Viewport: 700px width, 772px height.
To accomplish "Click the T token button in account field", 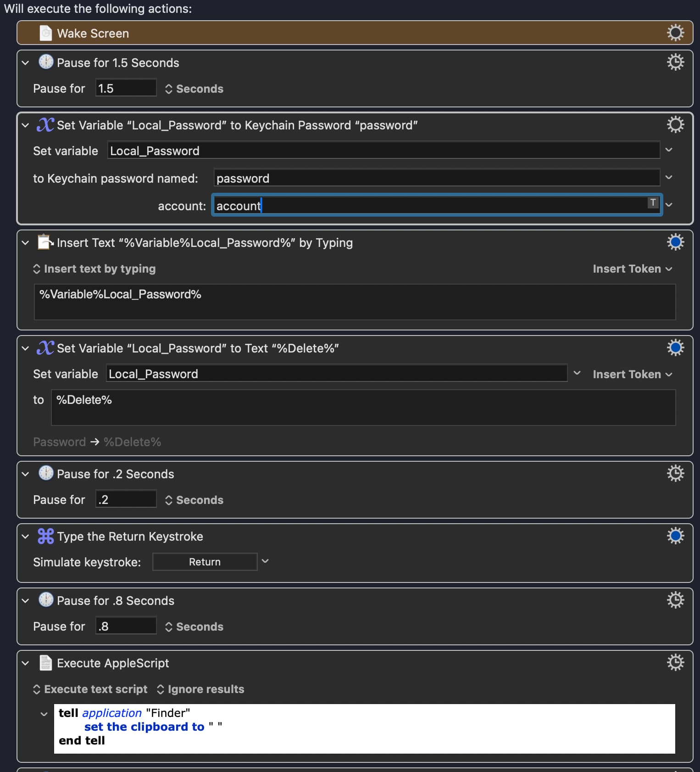I will 652,203.
